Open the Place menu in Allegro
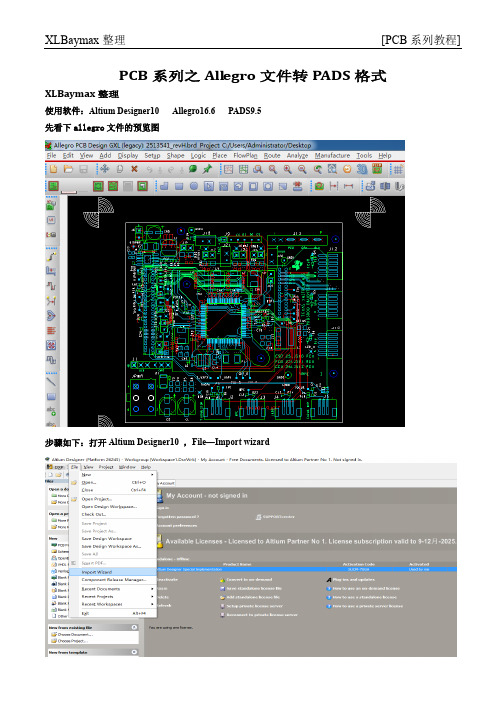Viewport: 496px width, 702px height. point(219,155)
